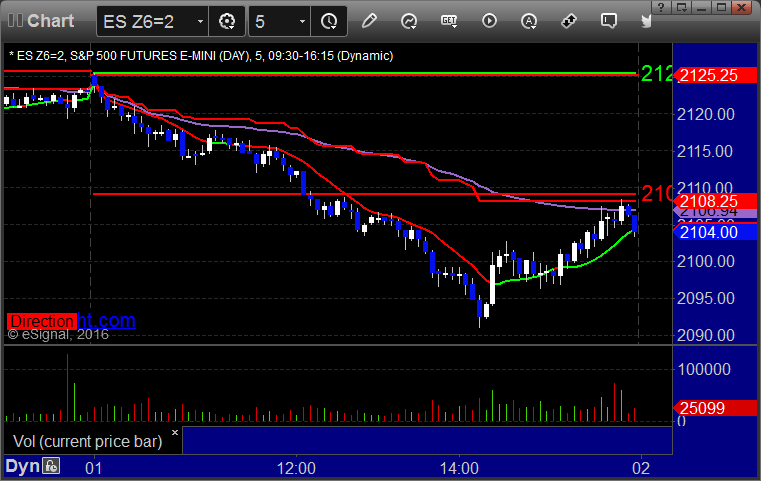Open the alerts circled-A icon
Screen dimensions: 761x481
(x=529, y=21)
